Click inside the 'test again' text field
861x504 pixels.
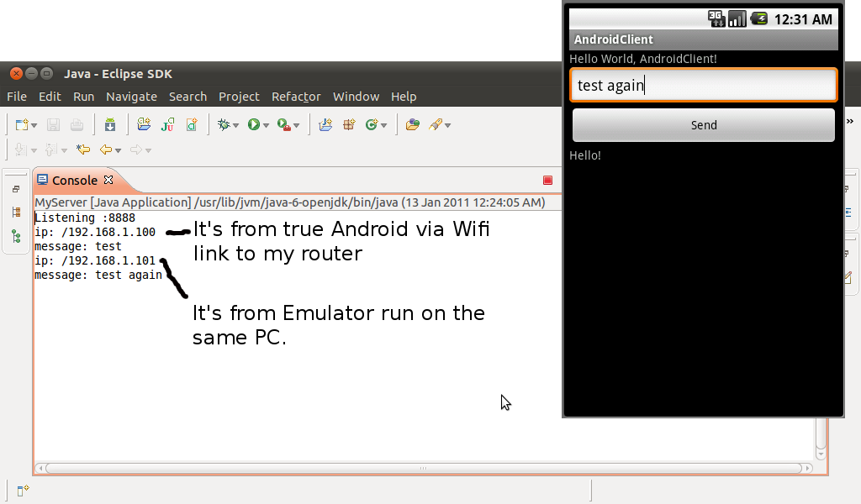click(x=703, y=85)
